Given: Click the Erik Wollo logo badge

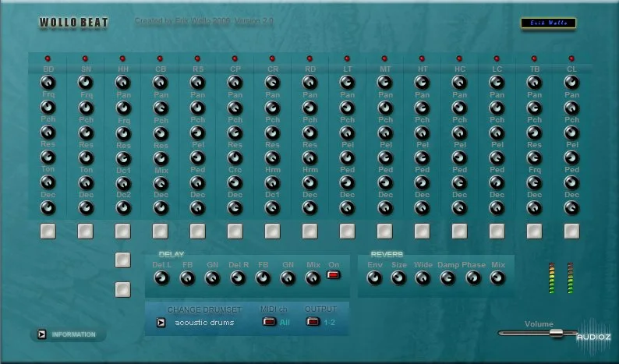Looking at the screenshot, I should [548, 23].
